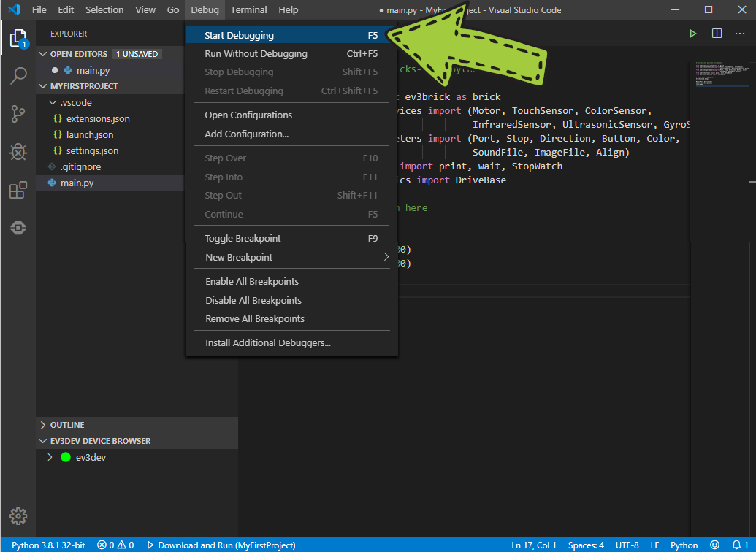Click the Split Editor icon
The height and width of the screenshot is (552, 756).
point(717,34)
